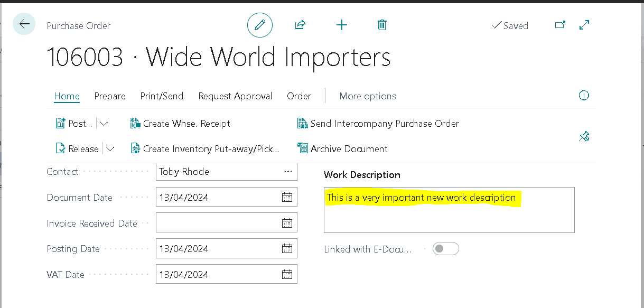
Task: Click the pencil edit icon
Action: tap(260, 25)
